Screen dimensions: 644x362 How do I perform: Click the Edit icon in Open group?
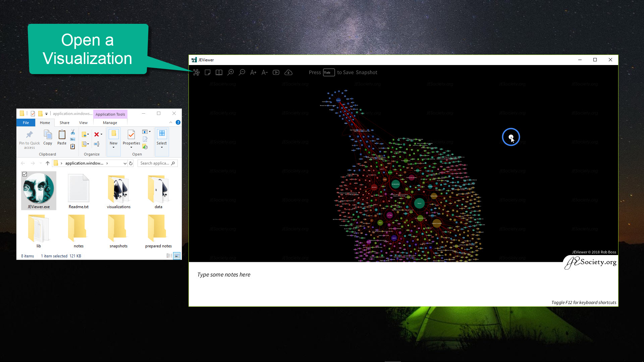(145, 139)
